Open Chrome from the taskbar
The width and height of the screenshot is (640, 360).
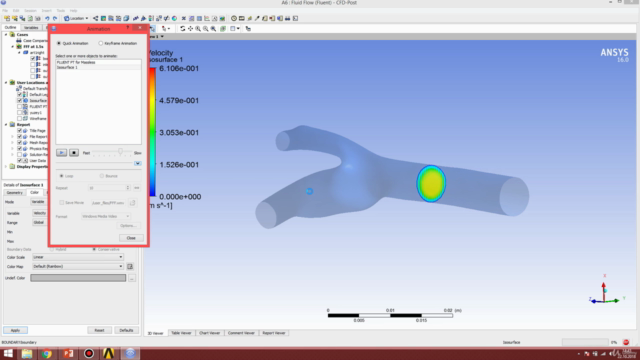click(x=47, y=353)
